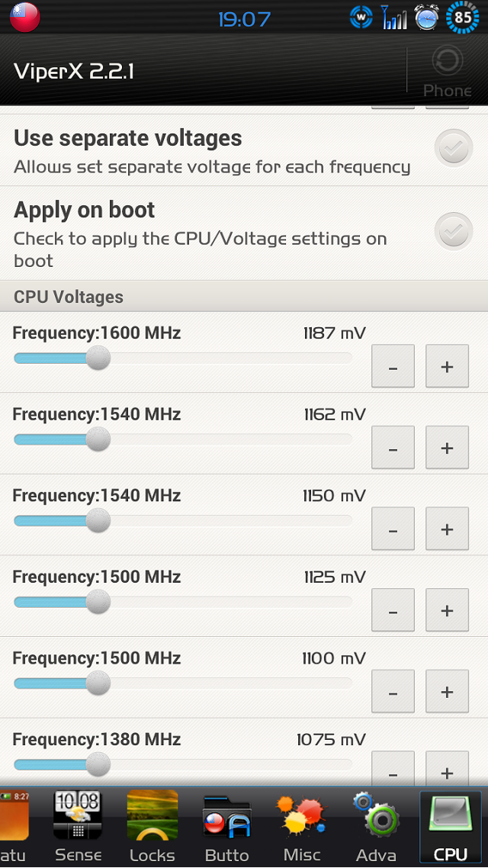This screenshot has height=868, width=488.
Task: Increase voltage for 1600 MHz
Action: point(447,366)
